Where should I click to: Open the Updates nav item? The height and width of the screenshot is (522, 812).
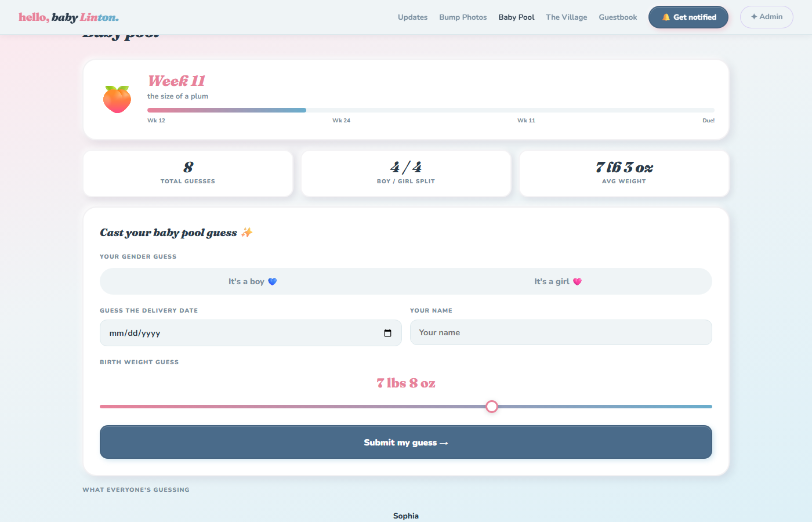[x=412, y=17]
